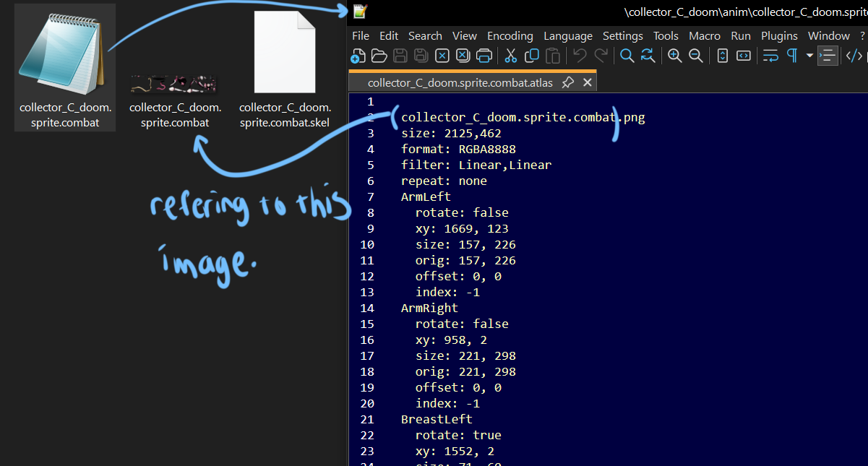Click the line 'size: 2125,462'
868x466 pixels.
click(451, 133)
